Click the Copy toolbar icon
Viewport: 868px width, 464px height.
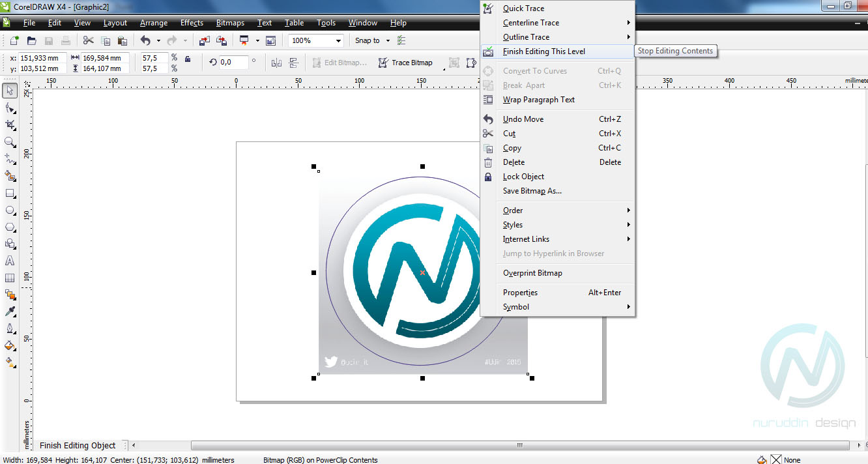click(106, 40)
